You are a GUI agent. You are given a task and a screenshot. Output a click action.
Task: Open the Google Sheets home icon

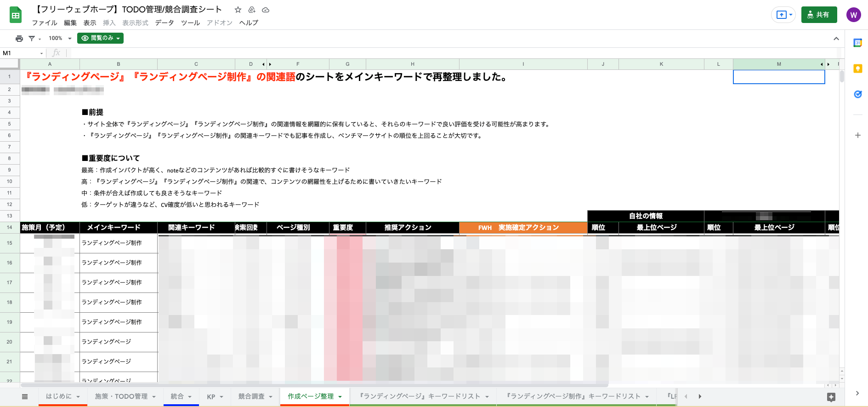pos(16,15)
